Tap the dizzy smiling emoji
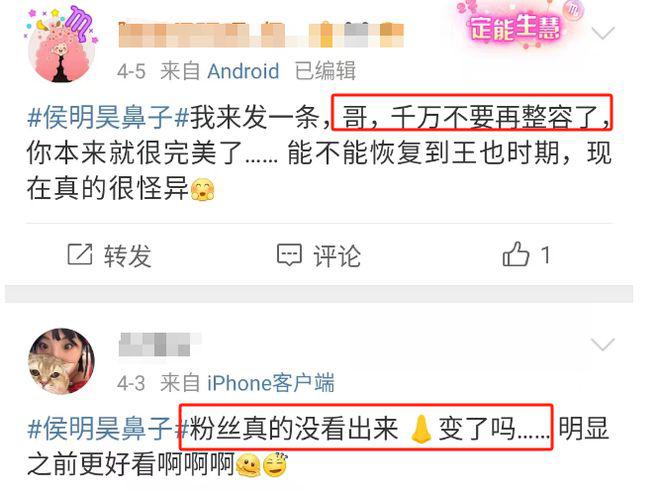660x492 pixels. click(275, 465)
